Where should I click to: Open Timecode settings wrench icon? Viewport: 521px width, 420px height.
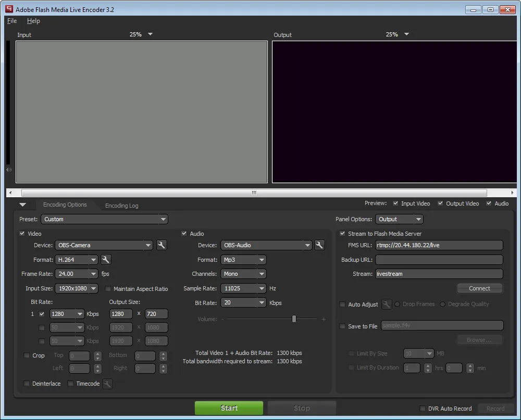(107, 384)
